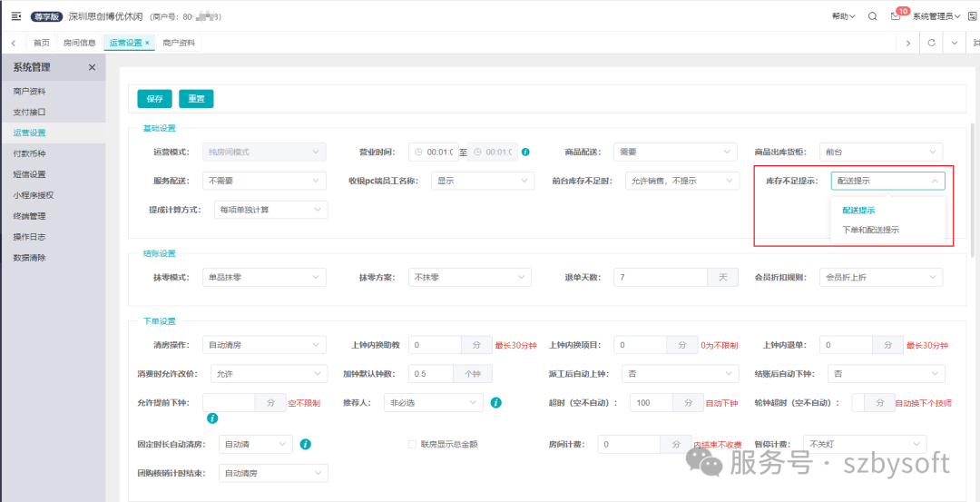Close the 系统管理 sidebar panel
Screen dimensions: 980x502
coord(92,67)
